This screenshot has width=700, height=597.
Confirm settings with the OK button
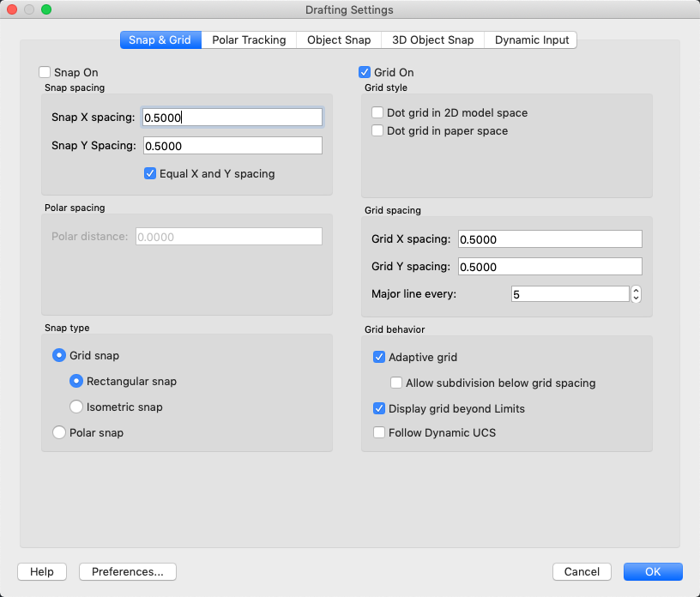click(653, 571)
